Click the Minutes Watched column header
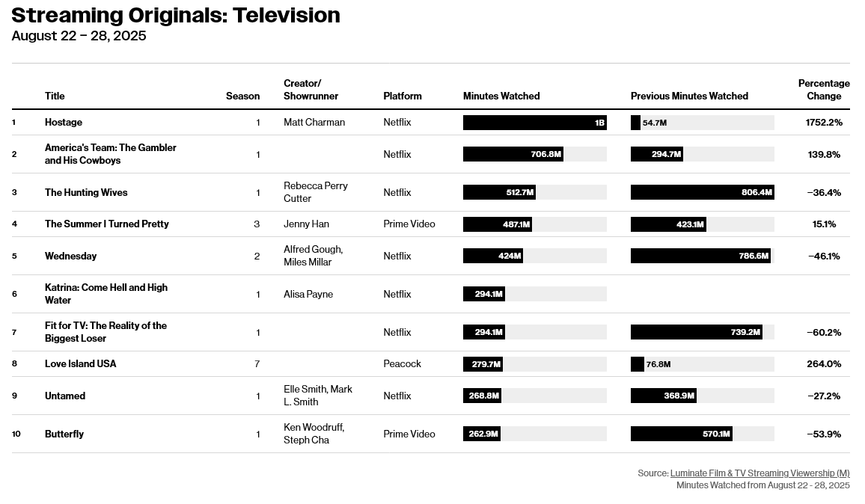Viewport: 865px width, 504px height. [501, 96]
